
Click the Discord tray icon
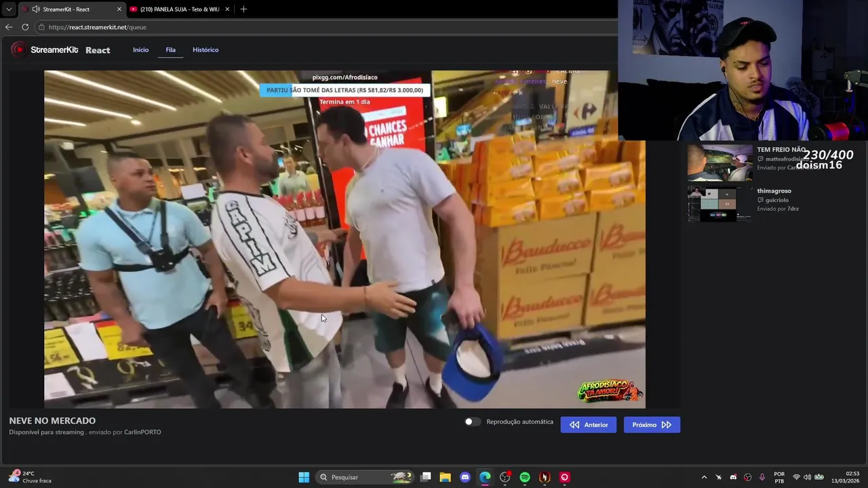(733, 477)
